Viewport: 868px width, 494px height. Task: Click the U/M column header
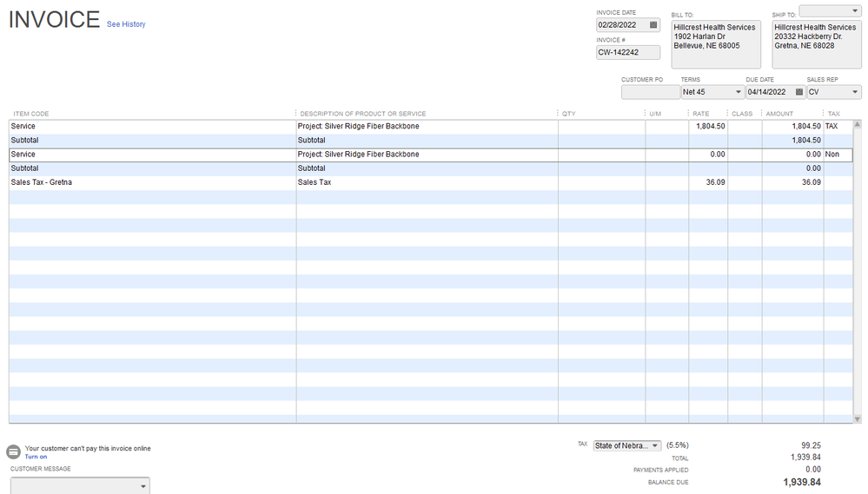pos(655,114)
